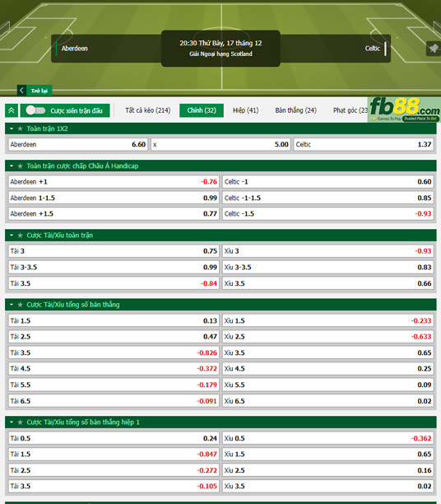Click the pin icon beside the match header
The width and height of the screenshot is (441, 504).
click(x=434, y=49)
